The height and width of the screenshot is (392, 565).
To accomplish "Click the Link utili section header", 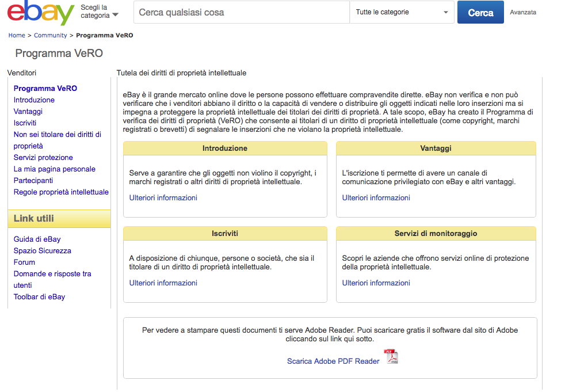I will coord(59,219).
